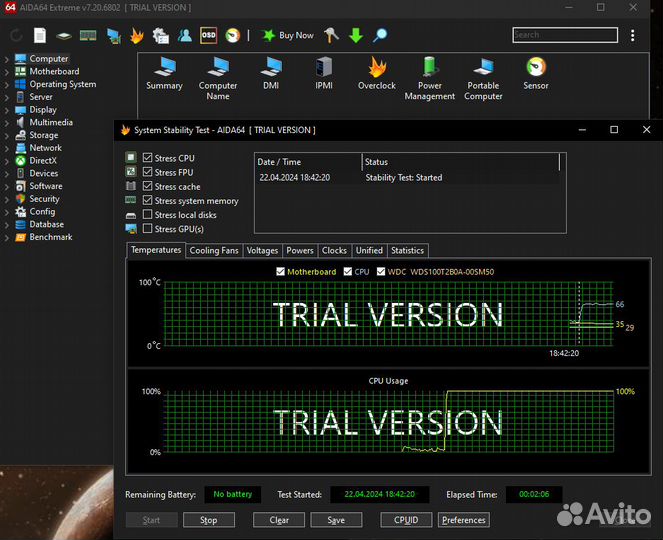Switch to the Cooling Fans tab
The height and width of the screenshot is (540, 663).
[x=214, y=251]
